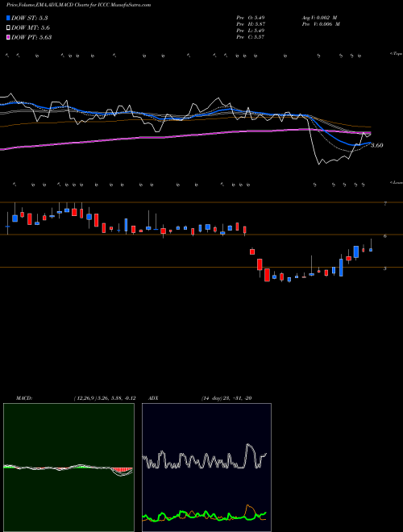
Task: Open the MACD indicator chart panel
Action: click(x=69, y=468)
